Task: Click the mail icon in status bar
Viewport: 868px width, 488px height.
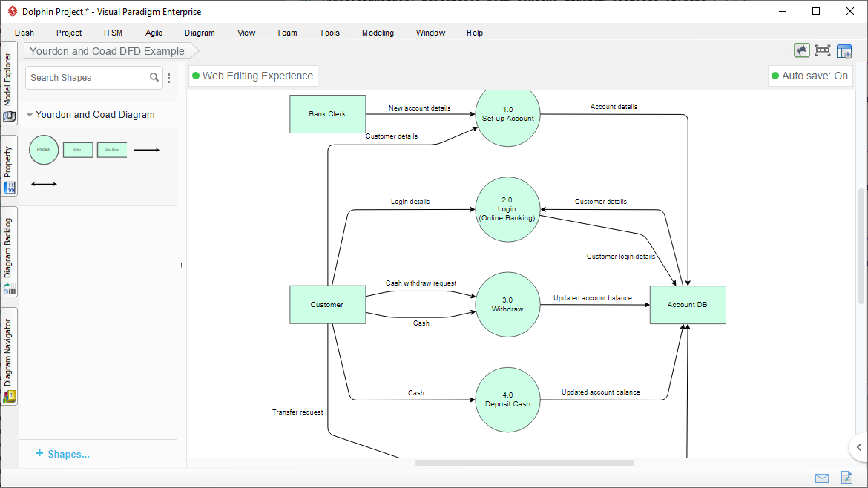Action: click(822, 478)
